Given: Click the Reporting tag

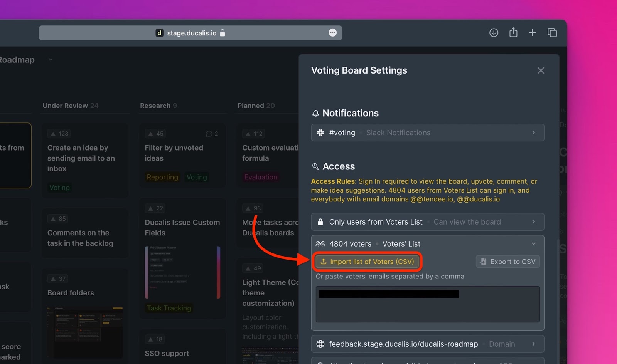Looking at the screenshot, I should [x=162, y=177].
